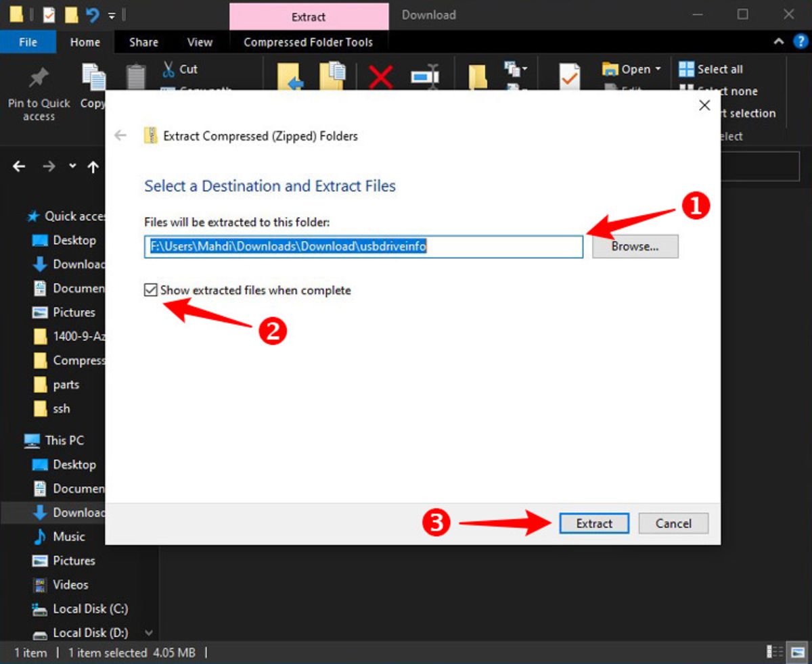
Task: Create a new folder using the ribbon icon
Action: 477,76
